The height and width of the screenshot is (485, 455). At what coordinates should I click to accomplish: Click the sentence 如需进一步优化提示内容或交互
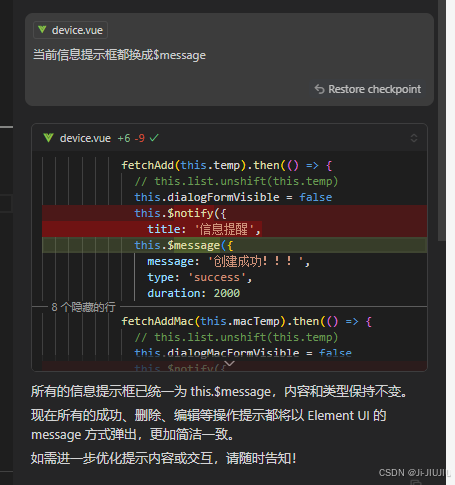[x=163, y=458]
